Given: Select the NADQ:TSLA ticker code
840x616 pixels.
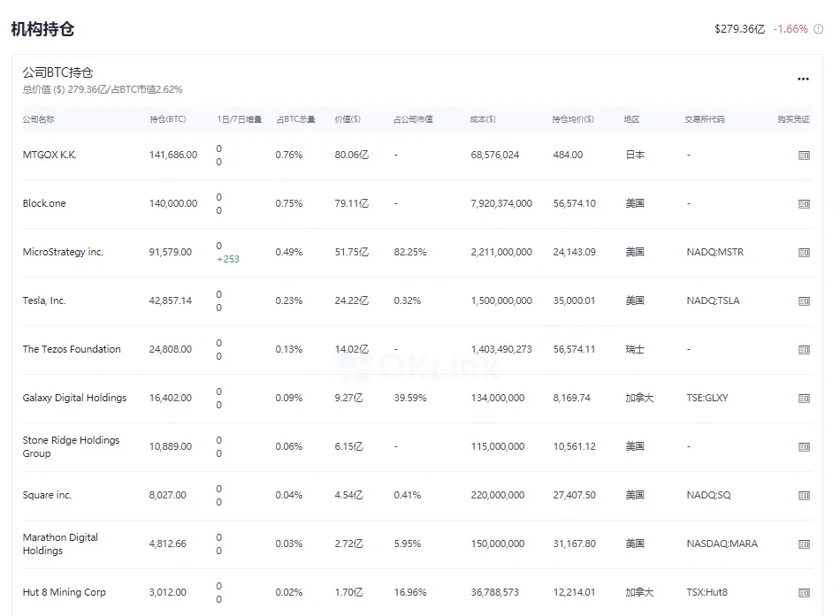Looking at the screenshot, I should point(713,300).
